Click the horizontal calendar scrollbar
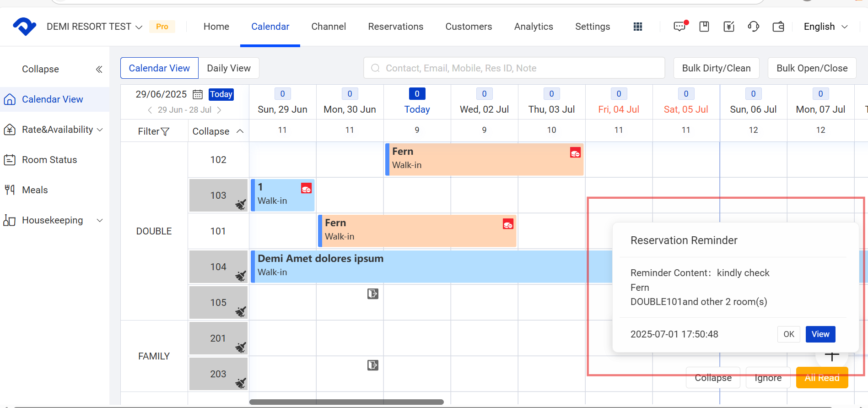Viewport: 868px width, 408px height. [x=346, y=402]
